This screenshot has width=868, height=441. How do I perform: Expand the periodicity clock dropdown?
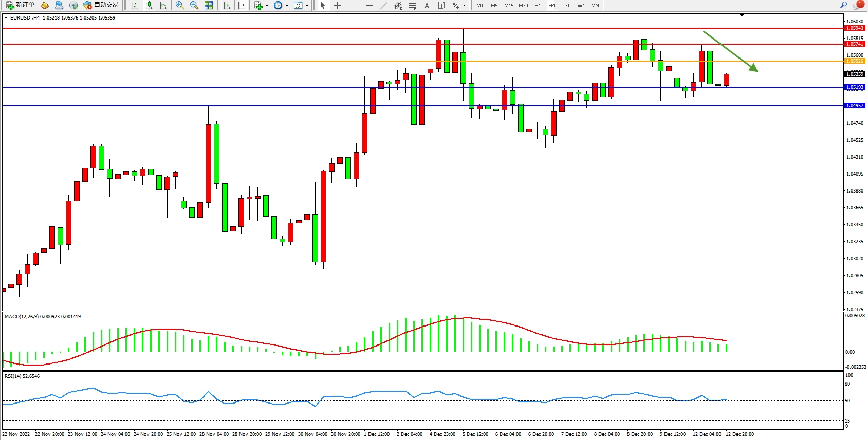pyautogui.click(x=287, y=6)
